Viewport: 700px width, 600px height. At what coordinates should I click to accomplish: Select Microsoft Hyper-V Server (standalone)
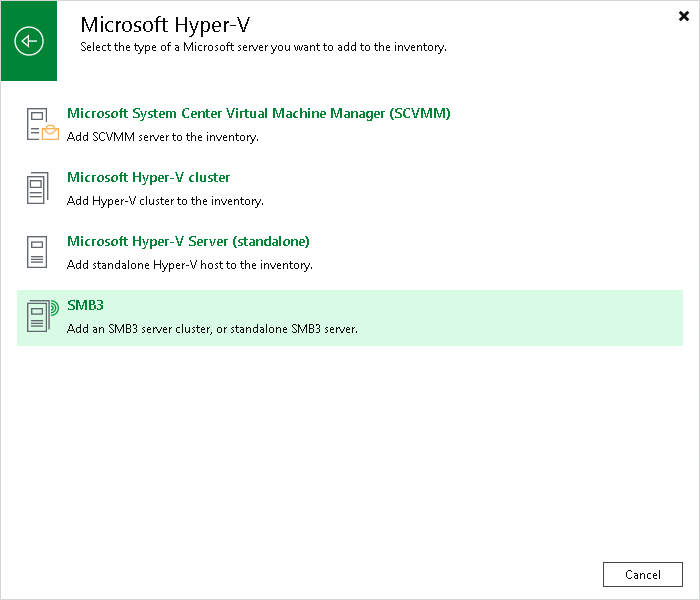pos(188,242)
